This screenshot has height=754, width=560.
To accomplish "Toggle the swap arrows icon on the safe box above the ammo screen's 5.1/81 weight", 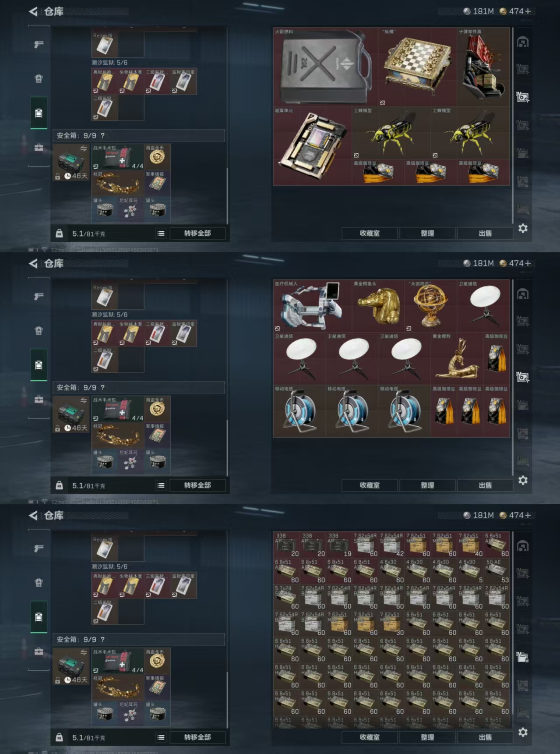I will (83, 652).
